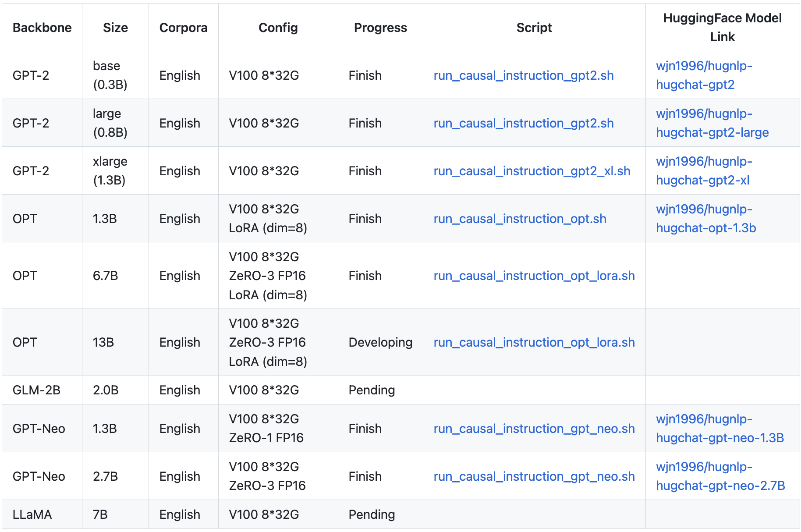801x532 pixels.
Task: Click "English" corpora cell in the GPT-2 base row
Action: [x=183, y=75]
